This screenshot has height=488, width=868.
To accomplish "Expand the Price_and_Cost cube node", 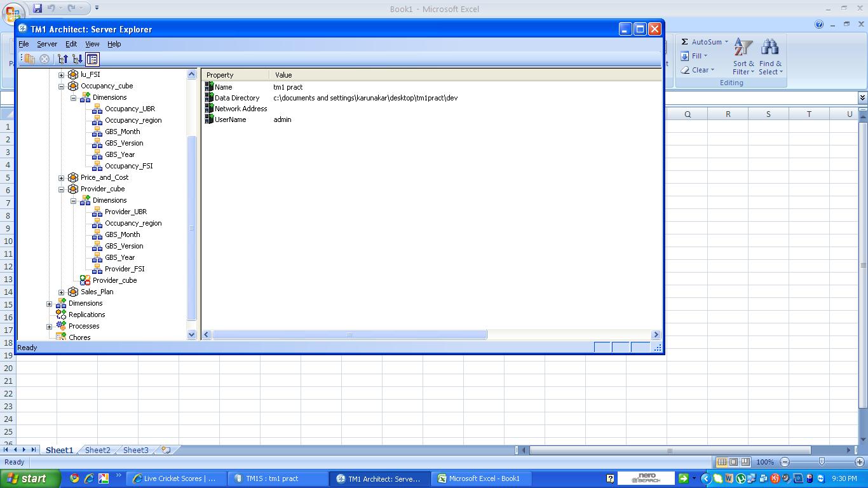I will click(62, 177).
